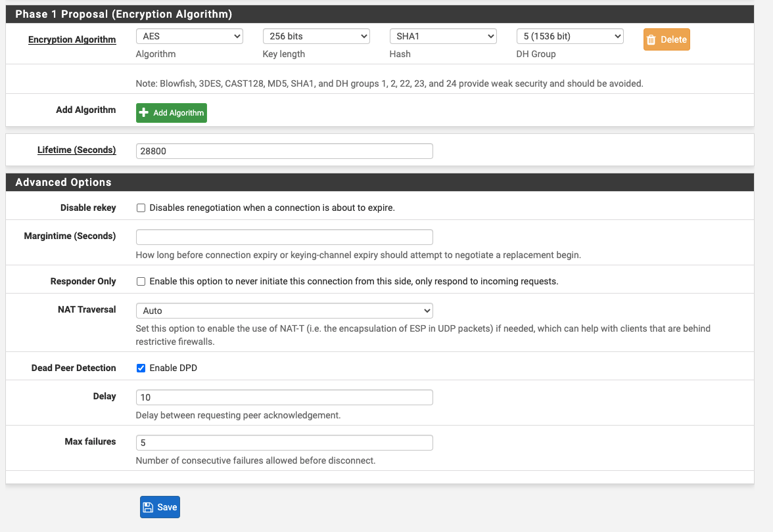
Task: Click the plus icon on Add Algorithm
Action: (x=143, y=113)
